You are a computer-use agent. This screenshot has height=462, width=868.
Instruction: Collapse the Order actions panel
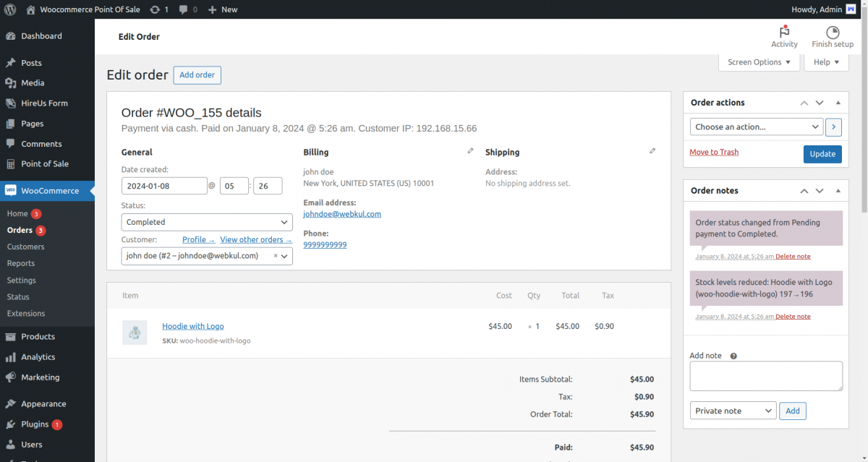838,103
